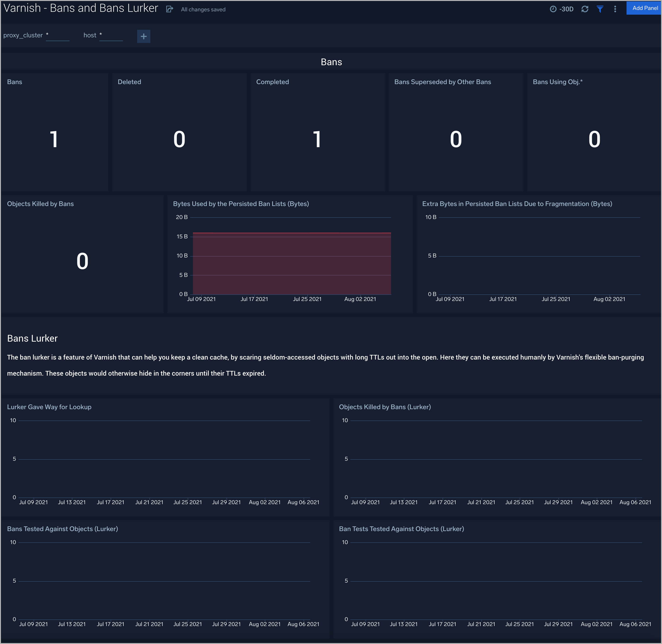The height and width of the screenshot is (644, 662).
Task: Open the dashboard filter icon
Action: coord(600,9)
